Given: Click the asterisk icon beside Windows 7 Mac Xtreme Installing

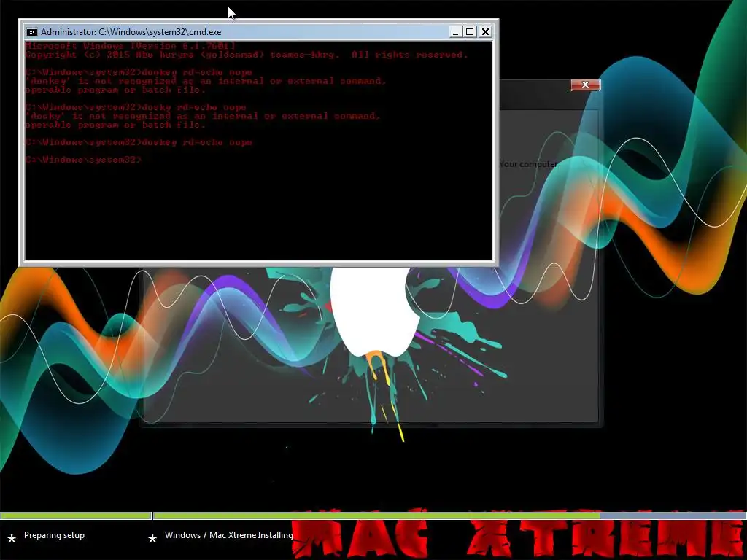Looking at the screenshot, I should [152, 539].
